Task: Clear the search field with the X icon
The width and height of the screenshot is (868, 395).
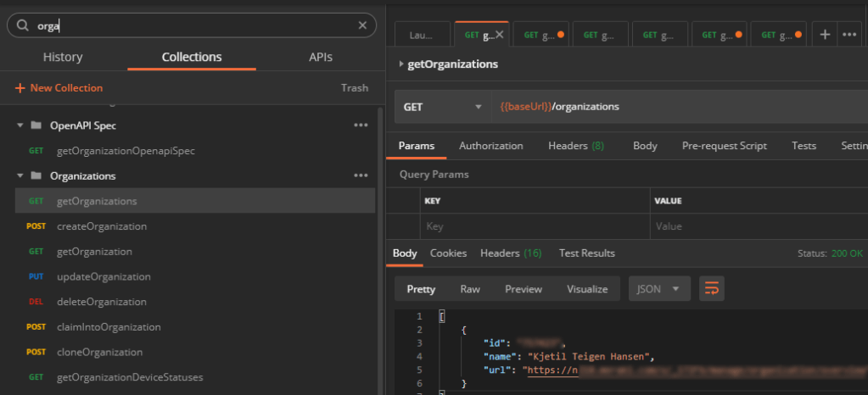Action: 362,25
